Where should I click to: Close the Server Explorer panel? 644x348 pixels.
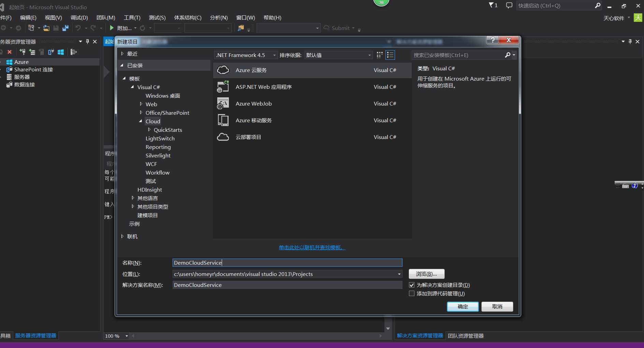tap(95, 42)
